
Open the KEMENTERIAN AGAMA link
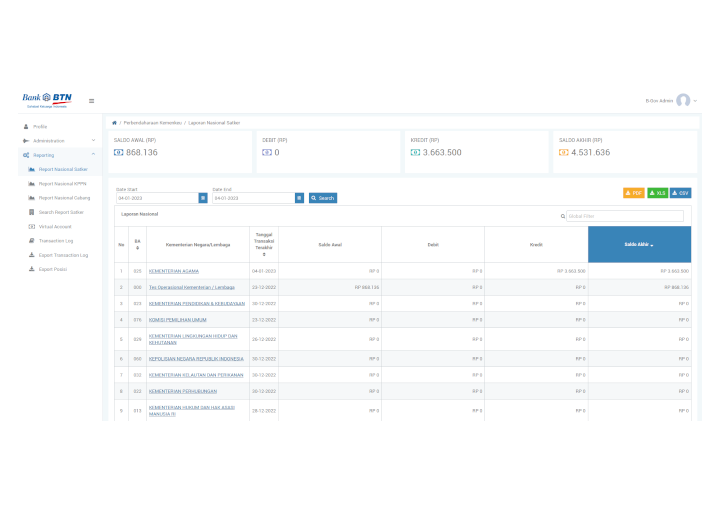[x=173, y=271]
